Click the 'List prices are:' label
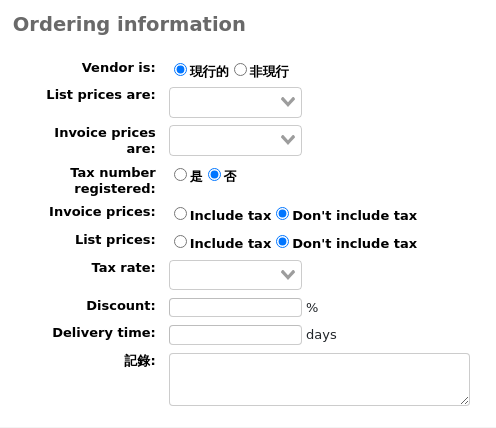Image resolution: width=496 pixels, height=428 pixels. pos(101,95)
